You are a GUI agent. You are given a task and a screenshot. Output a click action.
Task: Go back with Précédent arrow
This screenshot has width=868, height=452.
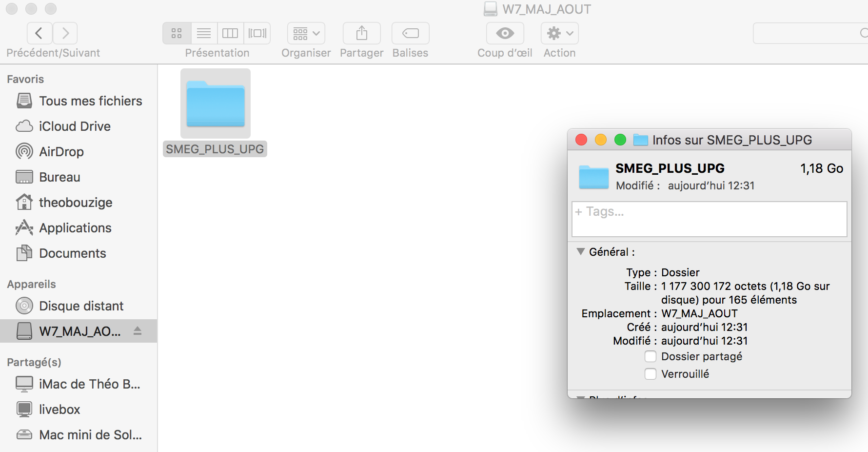(x=39, y=33)
